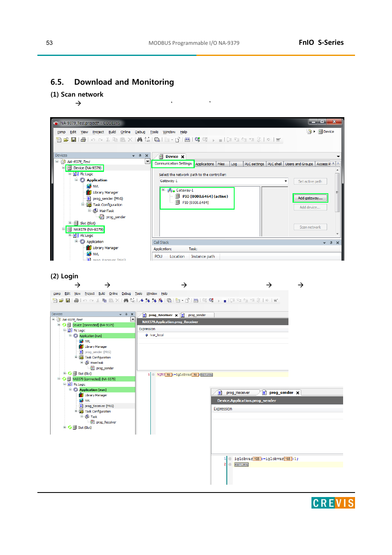Click Library Manager icon under bold Application
The image size is (392, 555).
pyautogui.click(x=89, y=192)
